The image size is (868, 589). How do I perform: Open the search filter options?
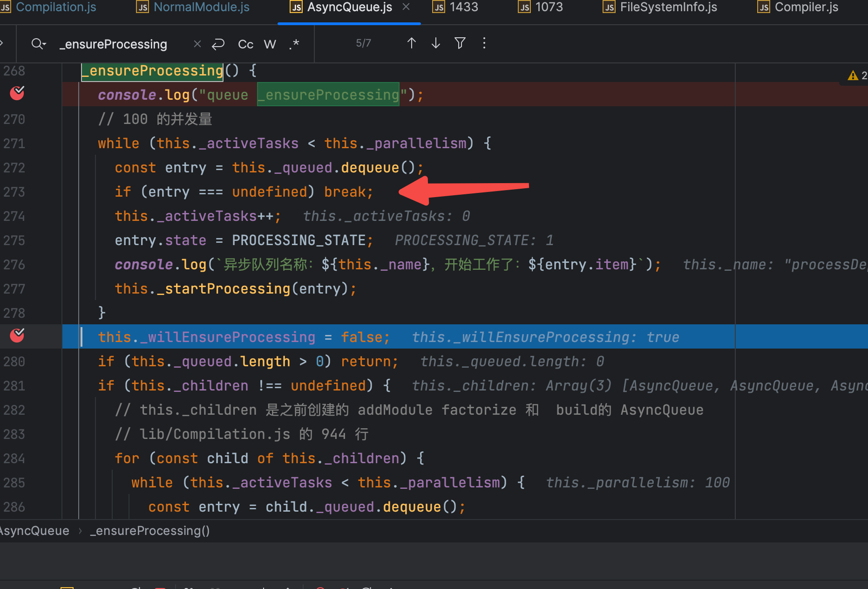coord(460,43)
